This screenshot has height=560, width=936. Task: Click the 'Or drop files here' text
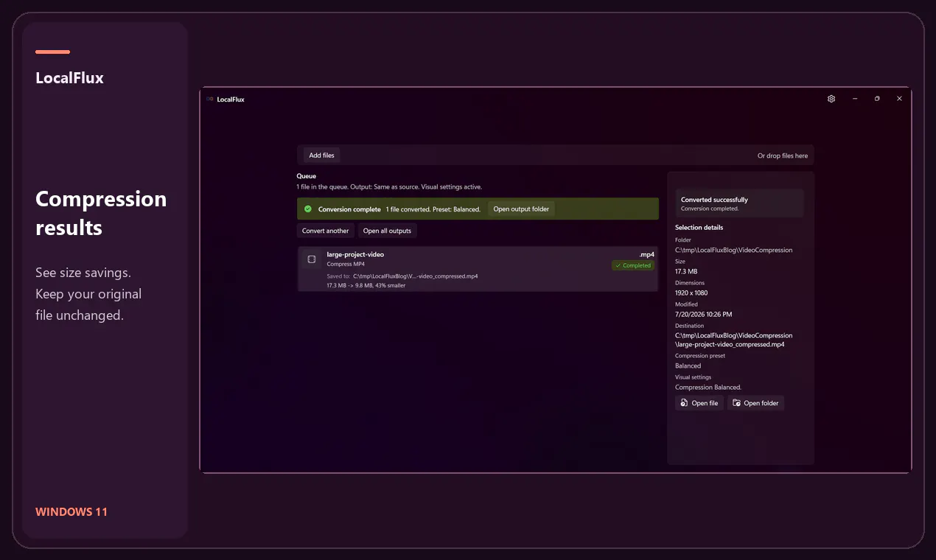pos(783,155)
